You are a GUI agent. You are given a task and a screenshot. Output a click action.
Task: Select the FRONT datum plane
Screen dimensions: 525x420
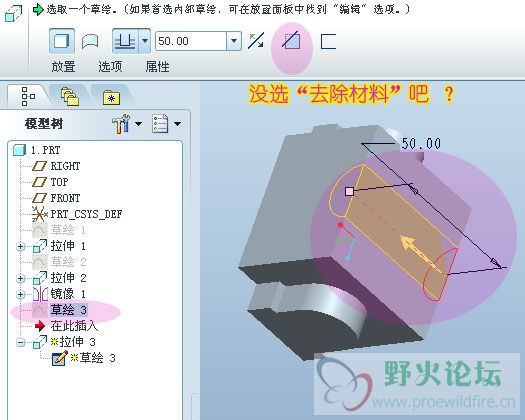[65, 198]
